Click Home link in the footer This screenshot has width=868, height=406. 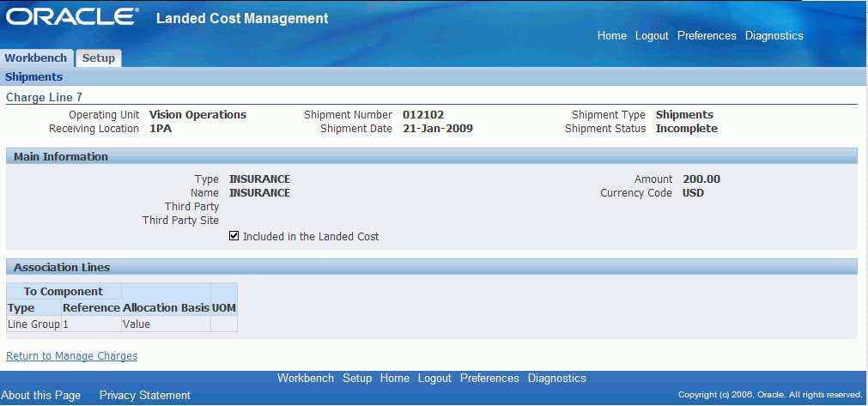click(x=395, y=379)
